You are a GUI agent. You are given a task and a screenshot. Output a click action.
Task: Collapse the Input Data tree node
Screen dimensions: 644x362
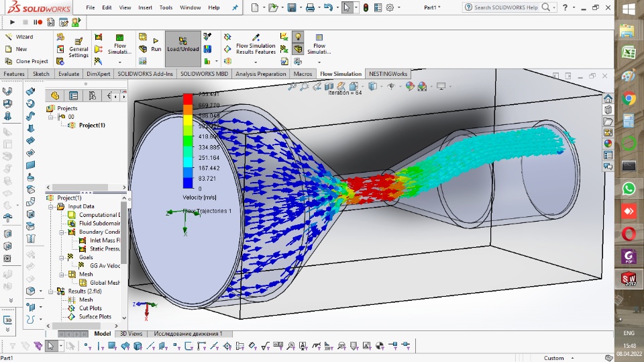tap(51, 207)
